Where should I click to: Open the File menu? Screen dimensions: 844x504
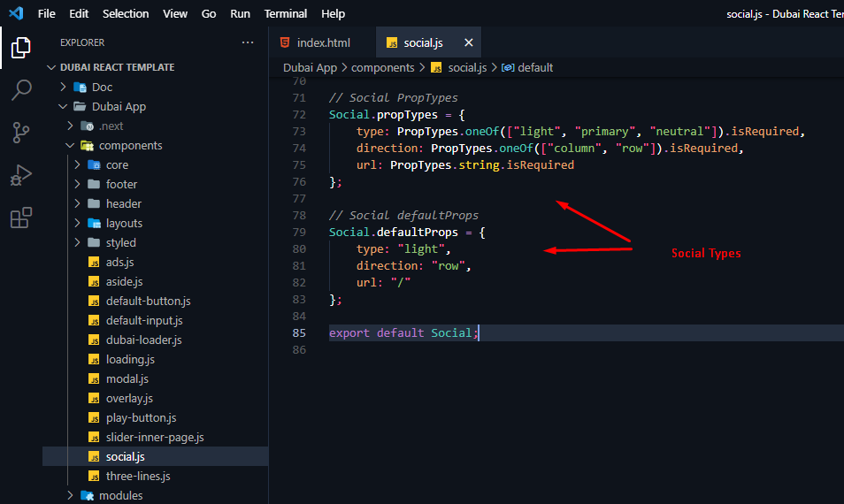[x=46, y=13]
